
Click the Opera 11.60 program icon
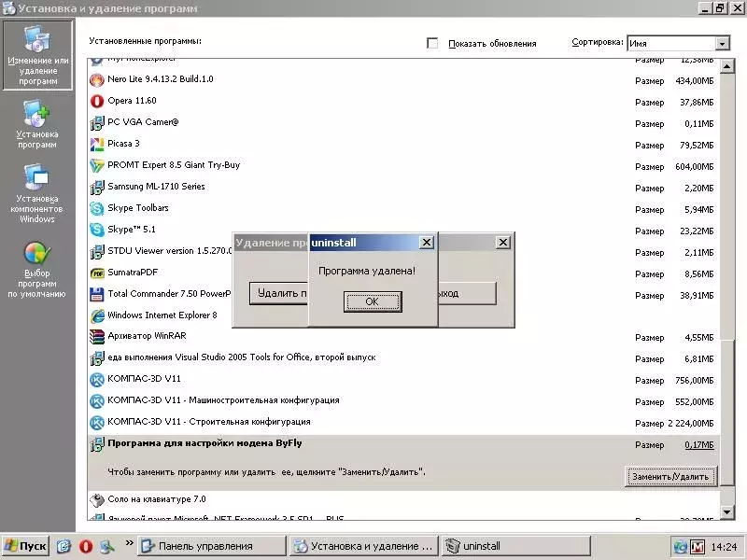(x=97, y=102)
